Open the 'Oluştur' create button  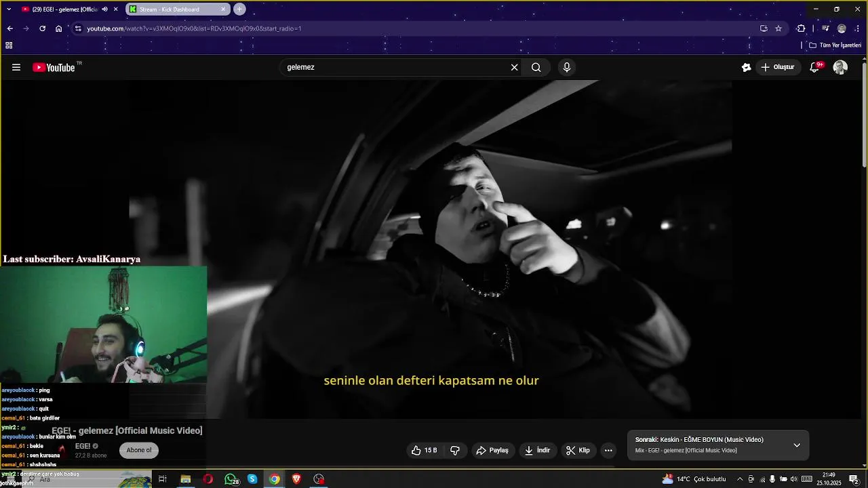tap(778, 67)
